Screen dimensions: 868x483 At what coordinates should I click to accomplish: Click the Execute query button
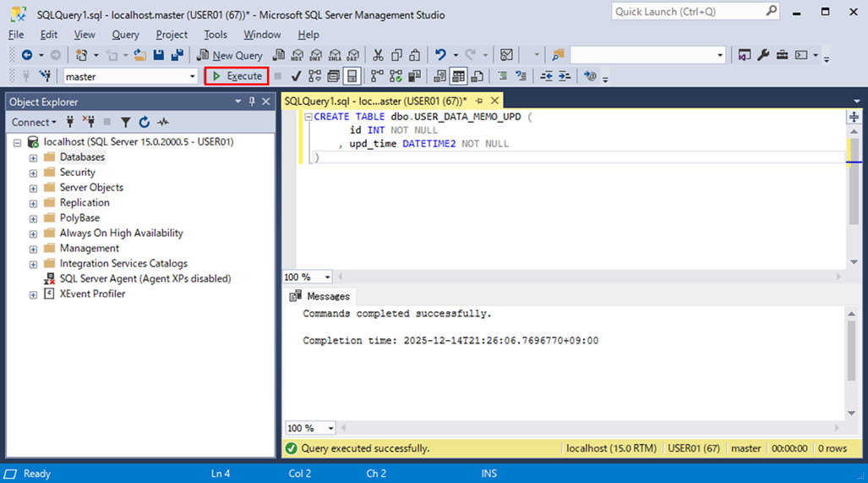tap(237, 76)
